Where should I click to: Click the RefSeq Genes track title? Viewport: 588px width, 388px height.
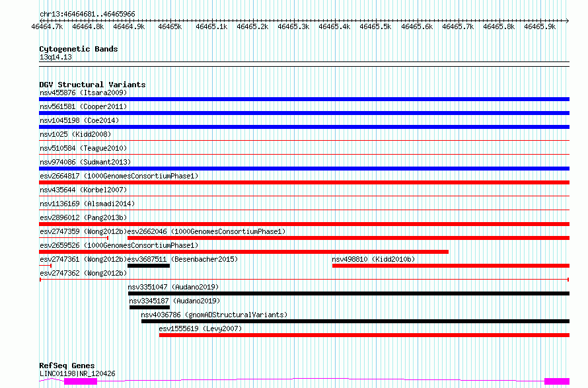67,366
